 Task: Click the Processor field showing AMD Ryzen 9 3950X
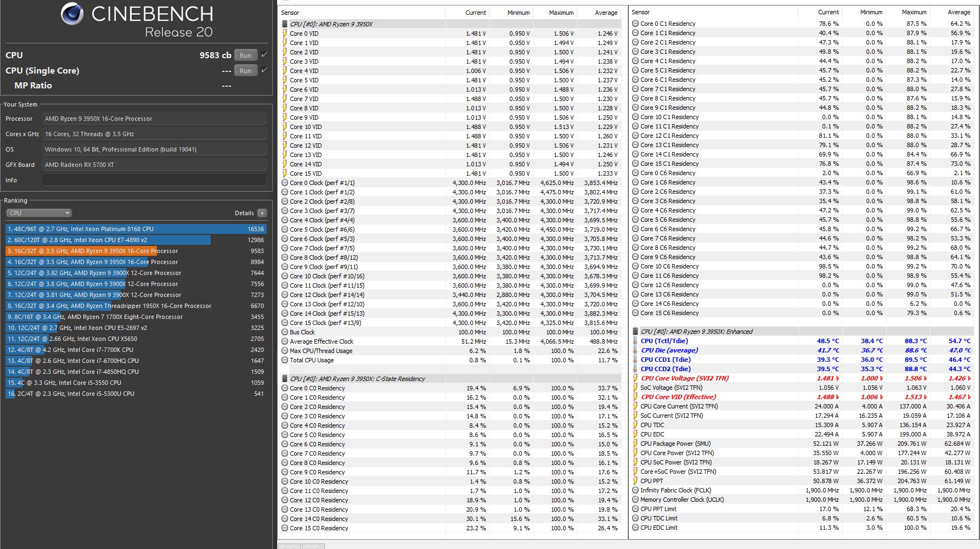click(154, 119)
